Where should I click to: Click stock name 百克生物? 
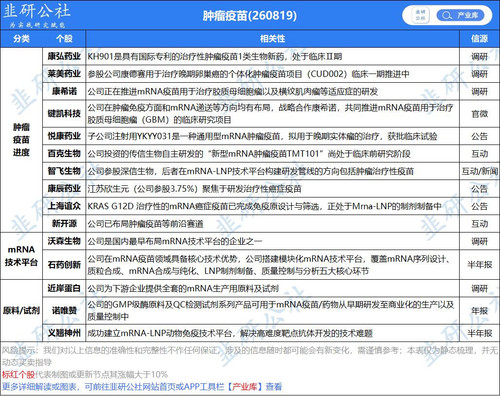pyautogui.click(x=64, y=154)
